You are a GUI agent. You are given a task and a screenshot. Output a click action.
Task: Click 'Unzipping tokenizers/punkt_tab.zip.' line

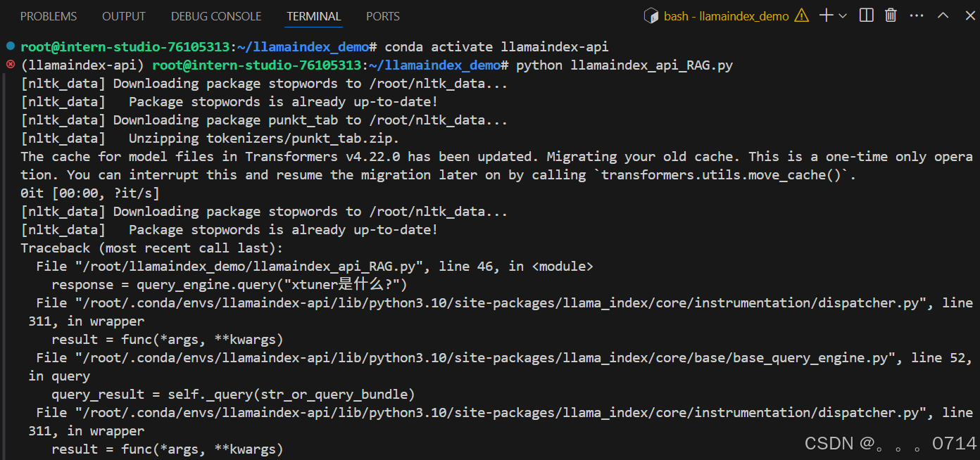click(264, 139)
